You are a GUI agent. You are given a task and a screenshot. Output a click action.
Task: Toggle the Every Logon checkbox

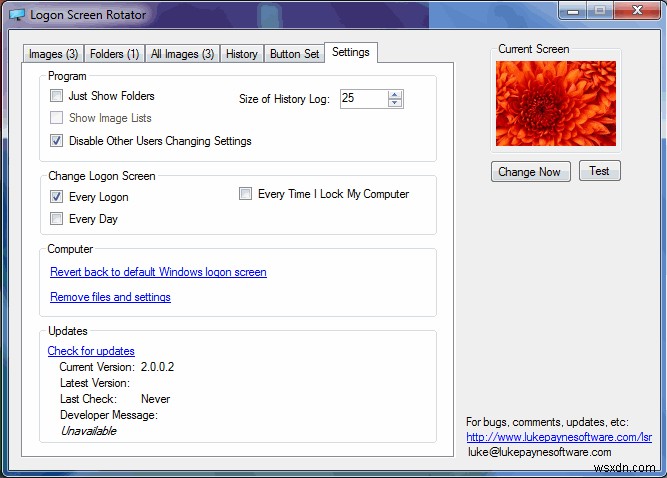click(56, 196)
